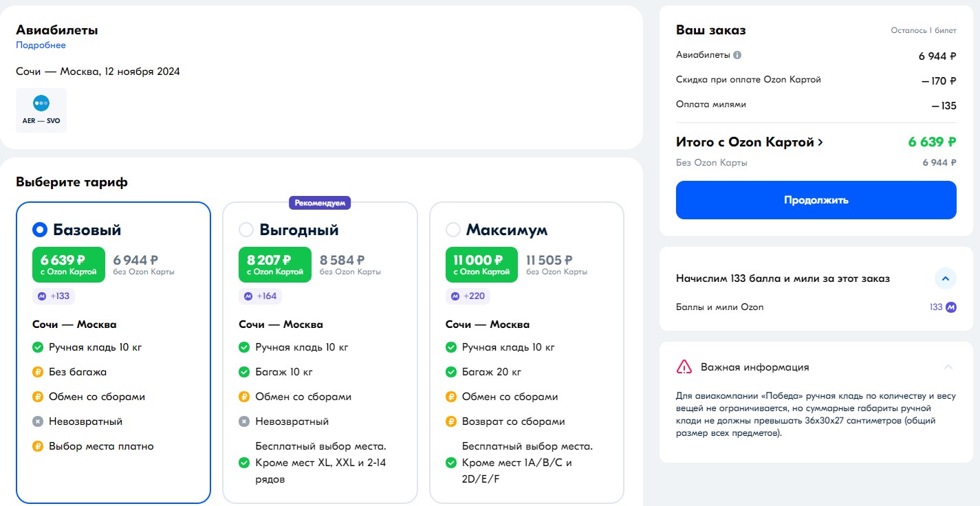Click the red warning triangle icon at Важная информация
The width and height of the screenshot is (980, 506).
click(x=684, y=366)
